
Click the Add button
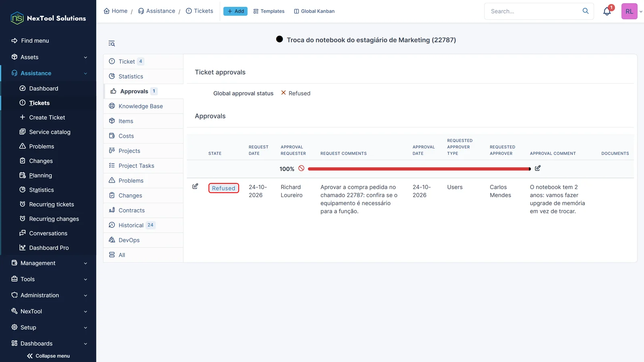pos(235,11)
